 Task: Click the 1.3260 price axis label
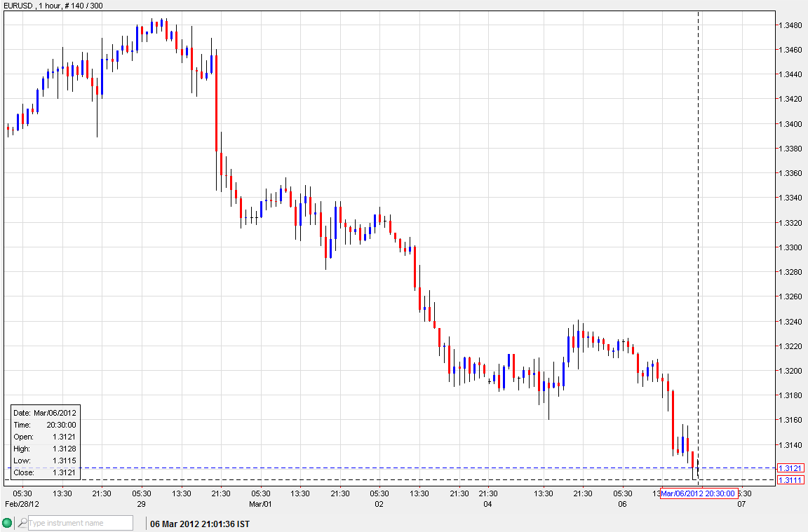click(790, 296)
